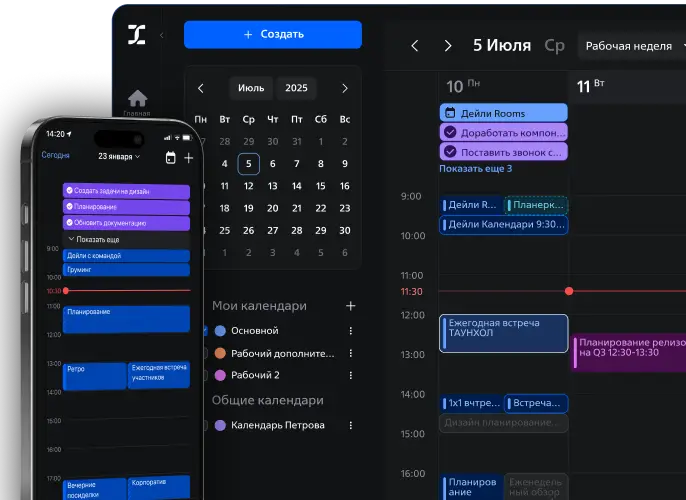Toggle Создать задачи на дизайн task on phone

[x=69, y=191]
